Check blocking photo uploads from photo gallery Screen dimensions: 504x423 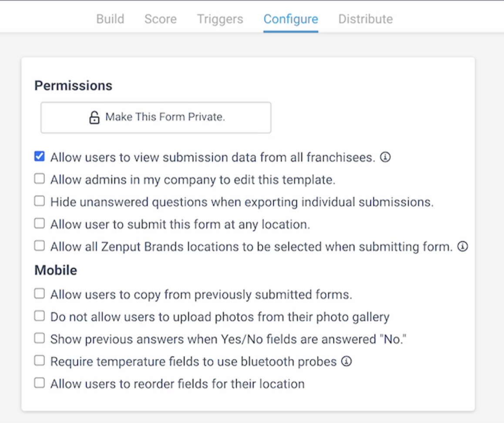tap(39, 316)
